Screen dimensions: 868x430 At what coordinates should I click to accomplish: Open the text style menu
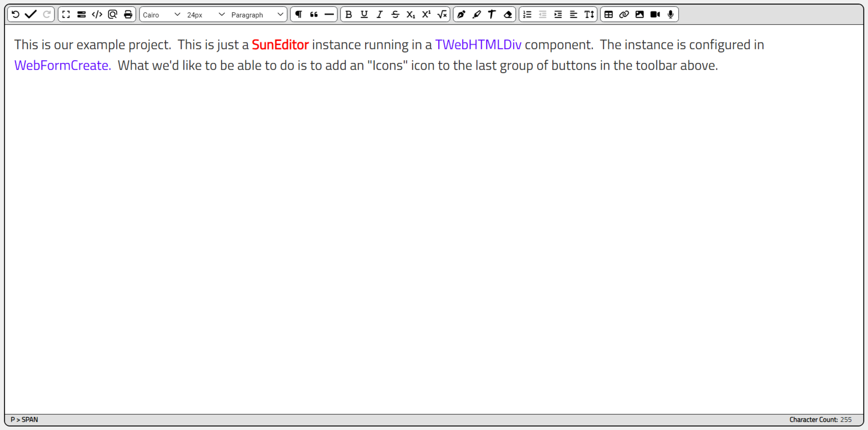pos(492,14)
